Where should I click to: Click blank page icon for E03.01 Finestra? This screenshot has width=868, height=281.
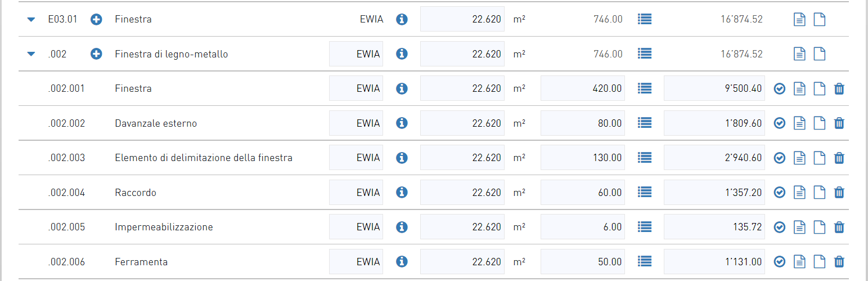tap(820, 20)
